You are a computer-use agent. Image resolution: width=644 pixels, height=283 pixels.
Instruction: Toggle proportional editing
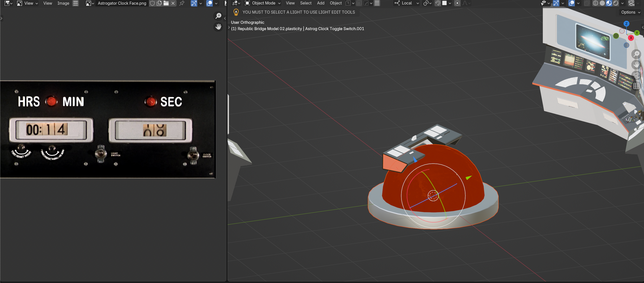pos(457,3)
